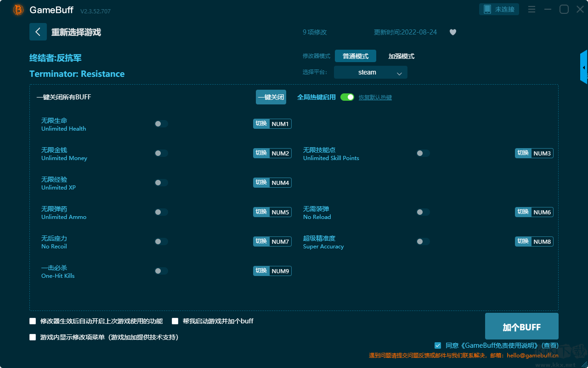
Task: Uncheck the 同意 GameBuff免责使用说明 checkbox
Action: 438,345
